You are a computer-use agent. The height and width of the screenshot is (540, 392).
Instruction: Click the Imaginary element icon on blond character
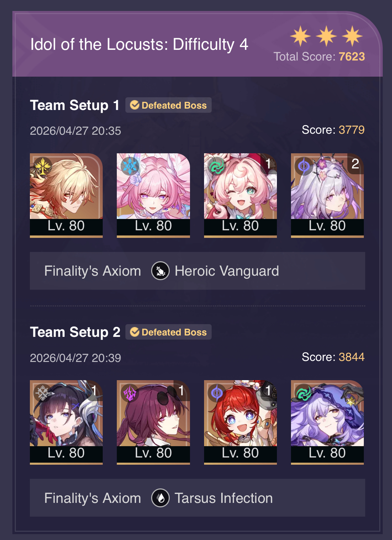tap(43, 166)
